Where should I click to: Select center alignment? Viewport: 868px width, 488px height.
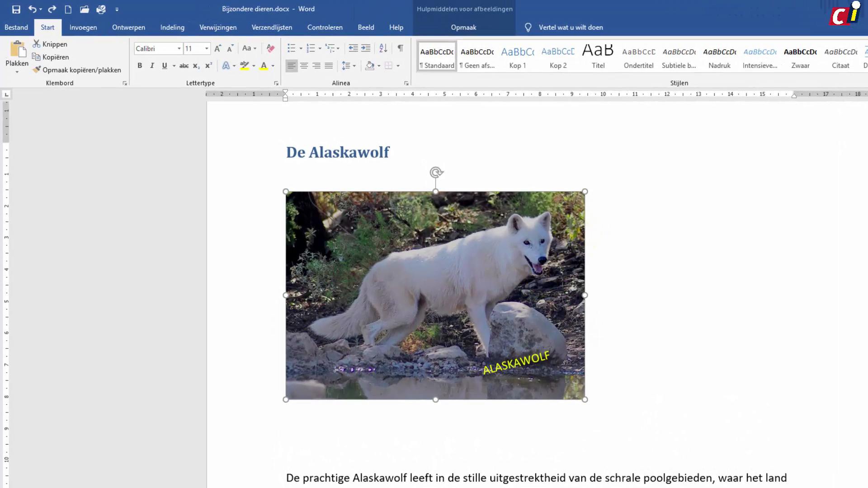304,66
